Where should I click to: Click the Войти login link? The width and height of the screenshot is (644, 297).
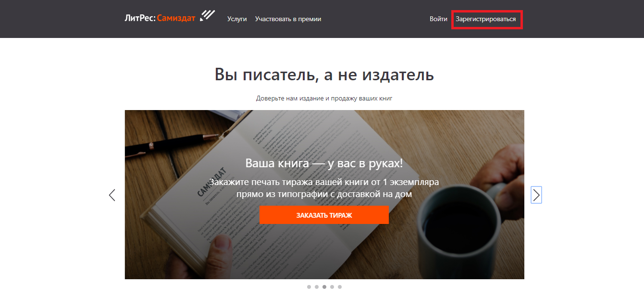pos(438,19)
